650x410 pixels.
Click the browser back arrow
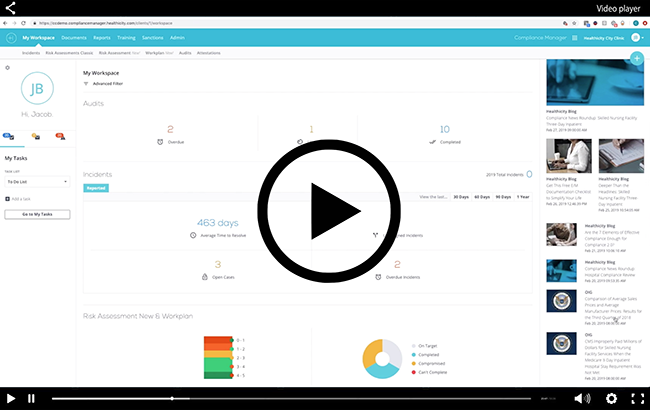click(x=5, y=23)
